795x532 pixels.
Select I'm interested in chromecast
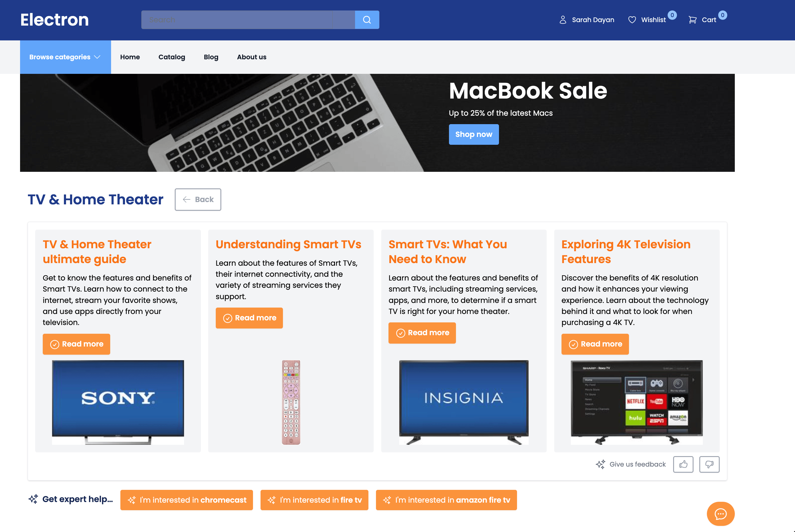tap(186, 500)
